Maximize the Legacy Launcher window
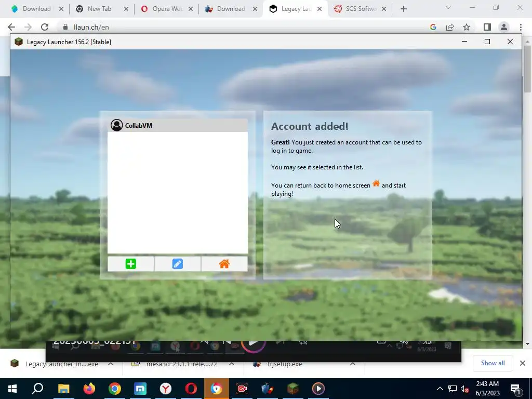This screenshot has width=532, height=399. (x=487, y=42)
